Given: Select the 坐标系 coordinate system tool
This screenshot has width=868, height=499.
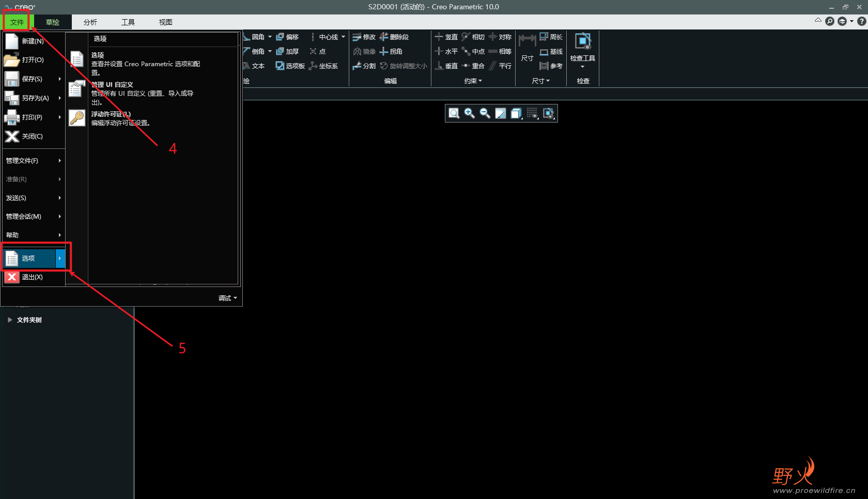Looking at the screenshot, I should 323,66.
